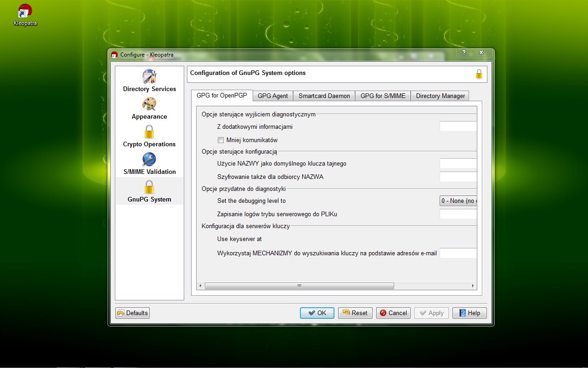Click the padlock icon near Configuration header
This screenshot has height=368, width=588.
(478, 74)
